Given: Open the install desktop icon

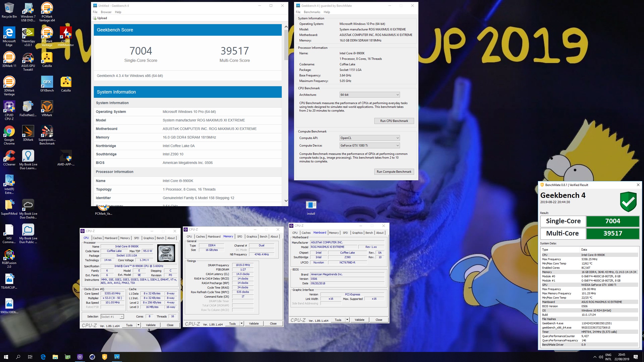Looking at the screenshot, I should (311, 208).
